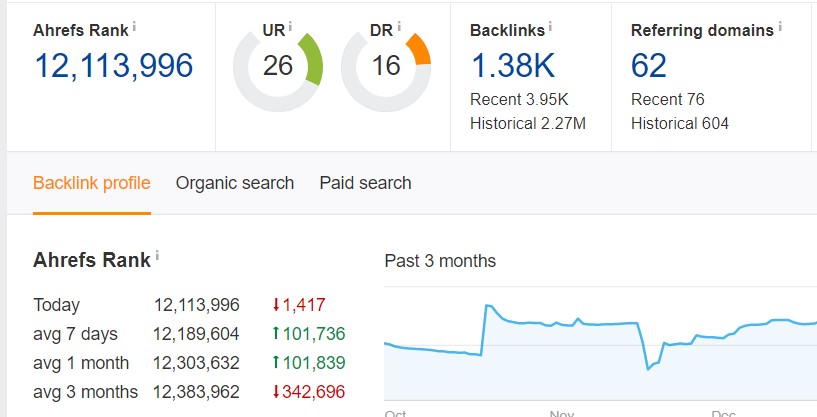The height and width of the screenshot is (417, 817).
Task: Switch to the Paid search tab
Action: 365,183
